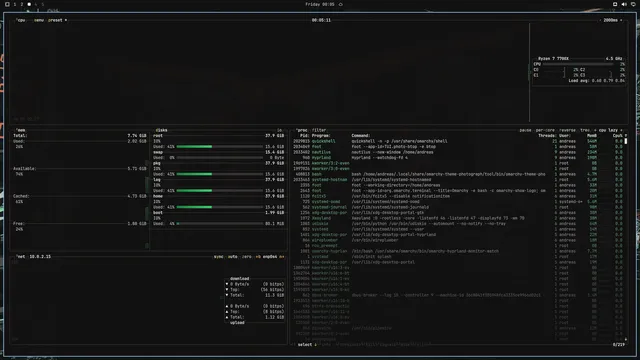Select the systemd-hostnam process row
The image size is (640, 360).
pos(457,180)
